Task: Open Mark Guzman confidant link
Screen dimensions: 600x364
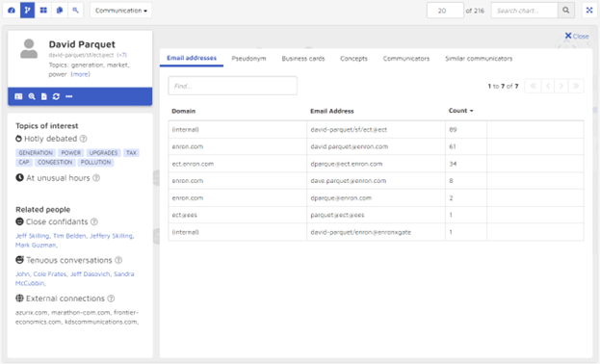Action: [x=36, y=245]
